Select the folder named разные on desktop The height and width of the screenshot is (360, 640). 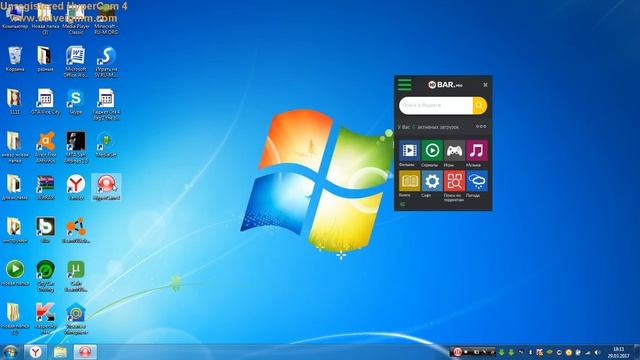tap(45, 59)
